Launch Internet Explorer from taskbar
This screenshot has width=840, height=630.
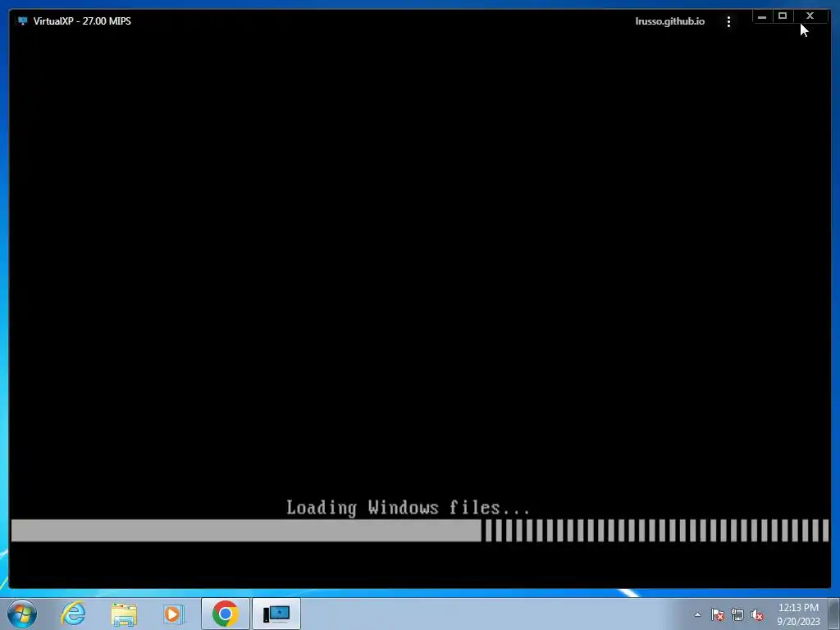73,614
